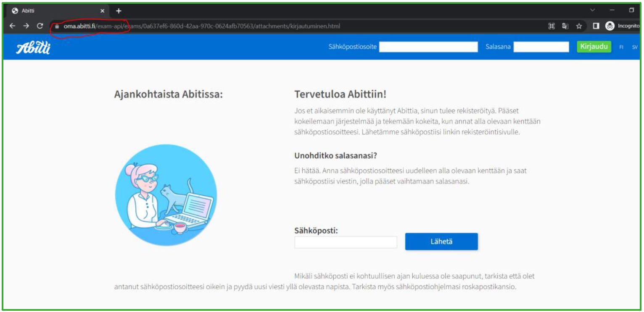Click the 'Tervetuloa Abittiin!' heading
Screen dimensions: 644x312
[x=340, y=94]
